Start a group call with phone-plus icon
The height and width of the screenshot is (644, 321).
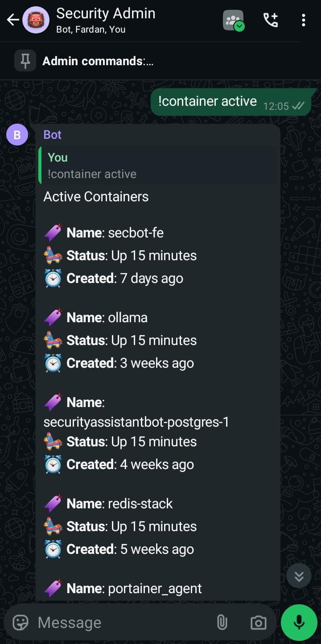[271, 20]
